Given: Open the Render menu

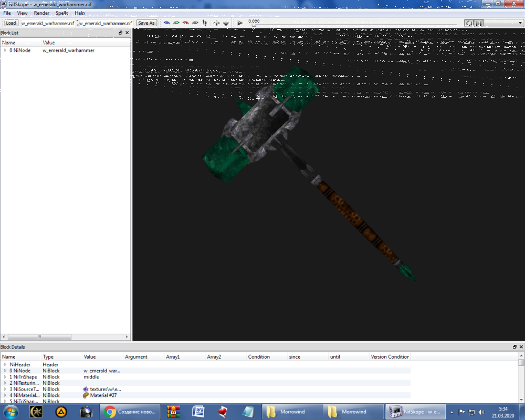Looking at the screenshot, I should coord(41,13).
